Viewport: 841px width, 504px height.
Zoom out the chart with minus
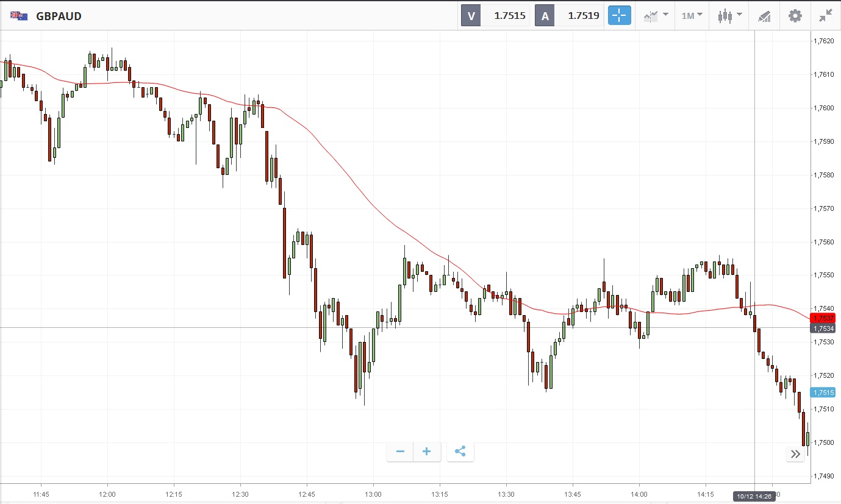400,452
